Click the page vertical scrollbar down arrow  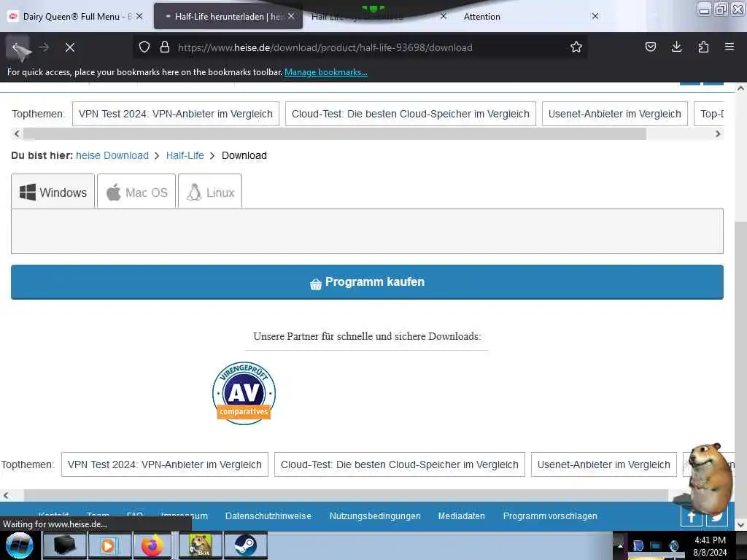pyautogui.click(x=741, y=524)
